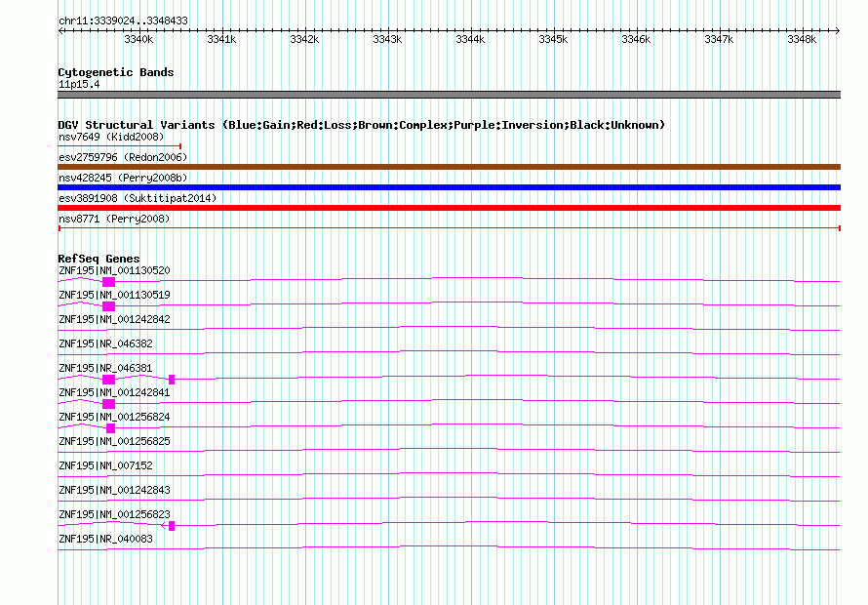Click the blue nsv428245 gain variant bar
This screenshot has height=605, width=868.
(449, 187)
